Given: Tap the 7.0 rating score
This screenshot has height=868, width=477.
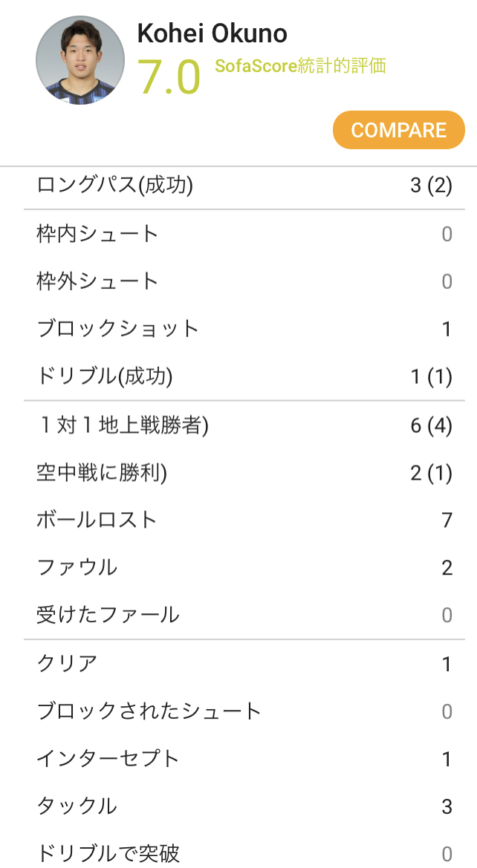Looking at the screenshot, I should [x=169, y=77].
